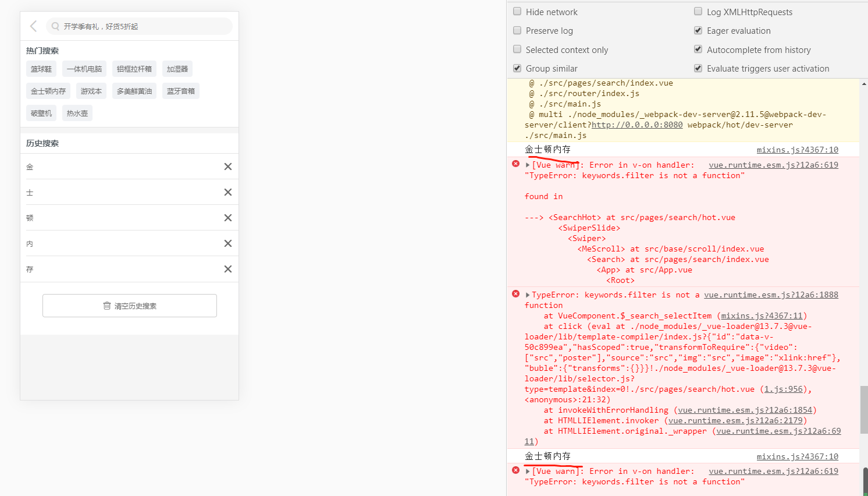Click first logged text 金士顿内存 in console
Viewport: 868px width, 496px height.
click(x=548, y=150)
